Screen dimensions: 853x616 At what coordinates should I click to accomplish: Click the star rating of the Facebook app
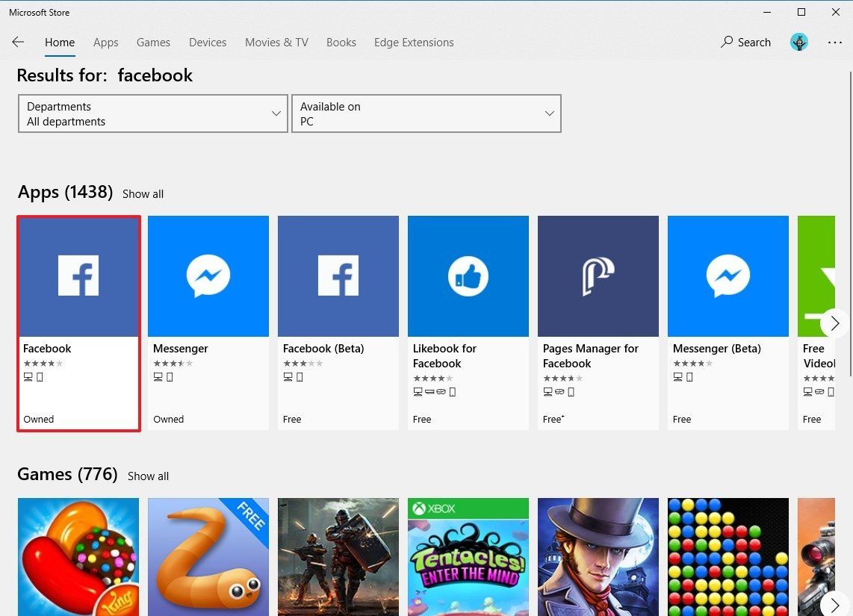coord(43,364)
